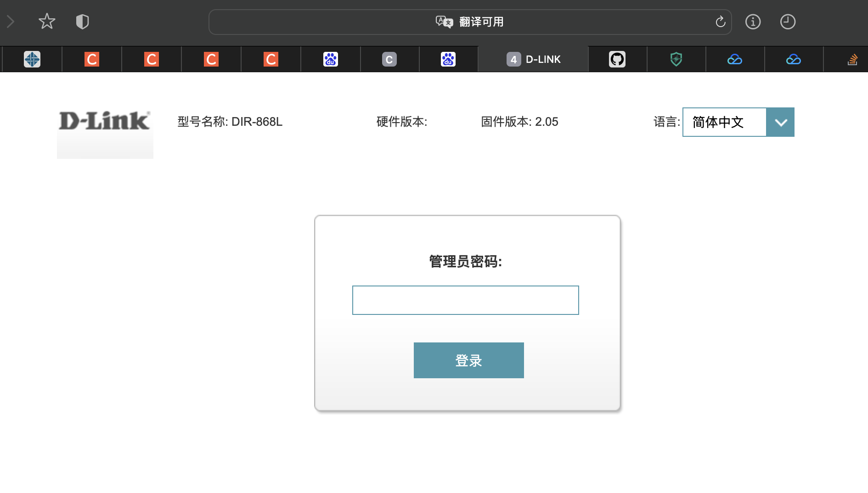
Task: Click the translate available icon
Action: (444, 22)
